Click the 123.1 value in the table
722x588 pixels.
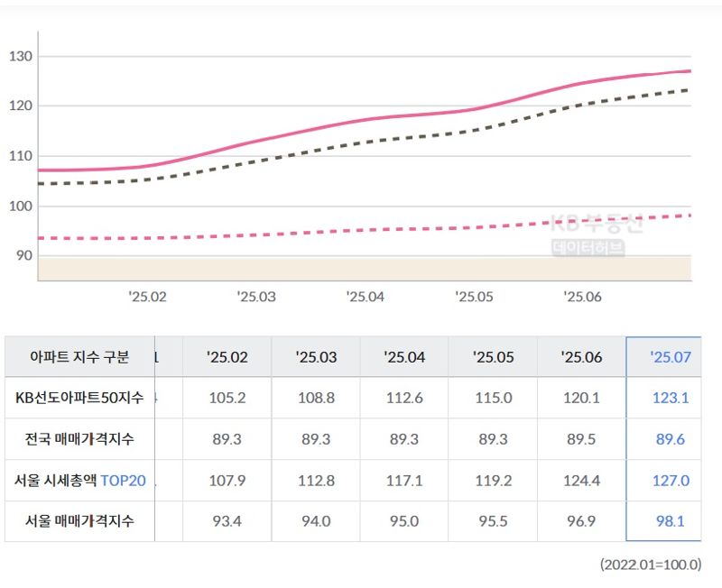(670, 398)
